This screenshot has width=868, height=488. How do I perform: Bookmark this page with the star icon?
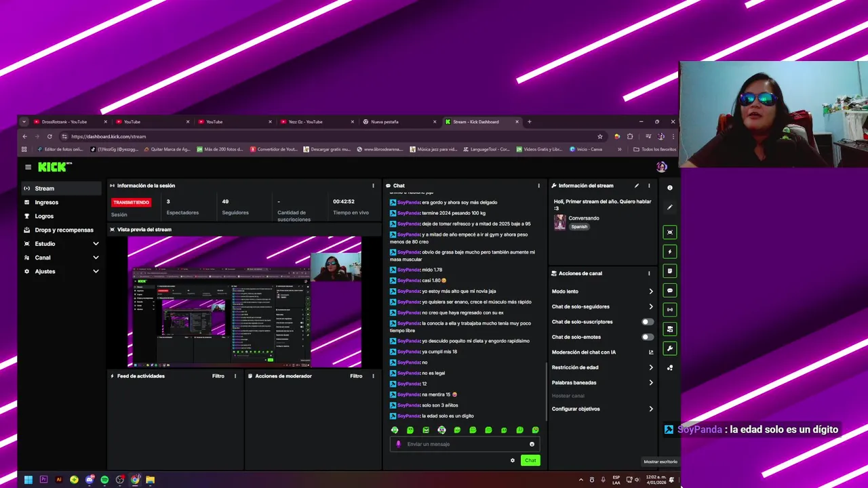click(600, 136)
